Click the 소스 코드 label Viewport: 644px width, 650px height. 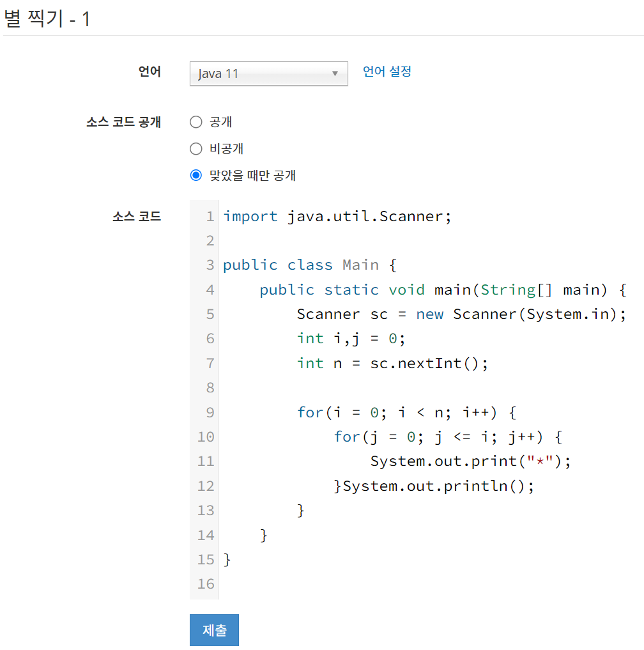coord(137,217)
